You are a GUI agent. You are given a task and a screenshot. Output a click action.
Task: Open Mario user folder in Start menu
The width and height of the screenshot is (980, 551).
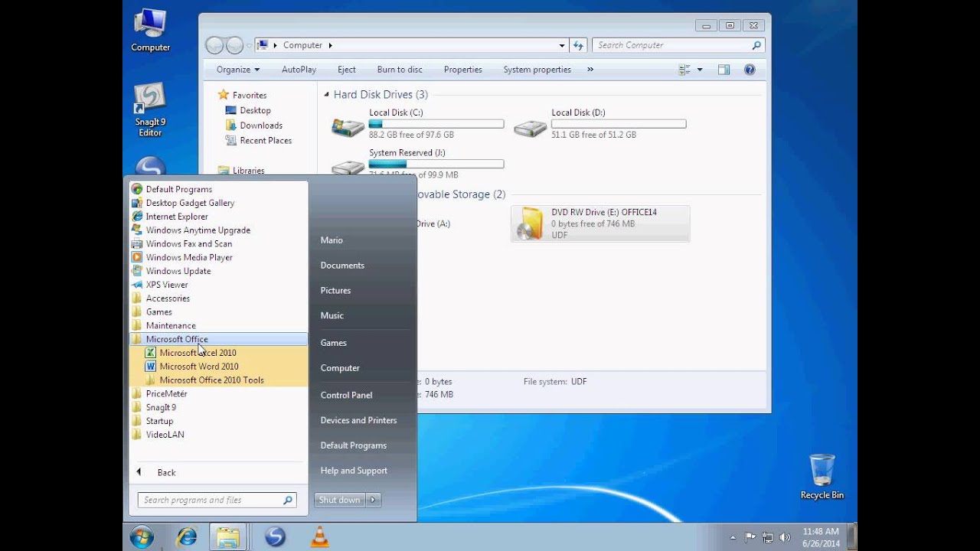[x=332, y=240]
